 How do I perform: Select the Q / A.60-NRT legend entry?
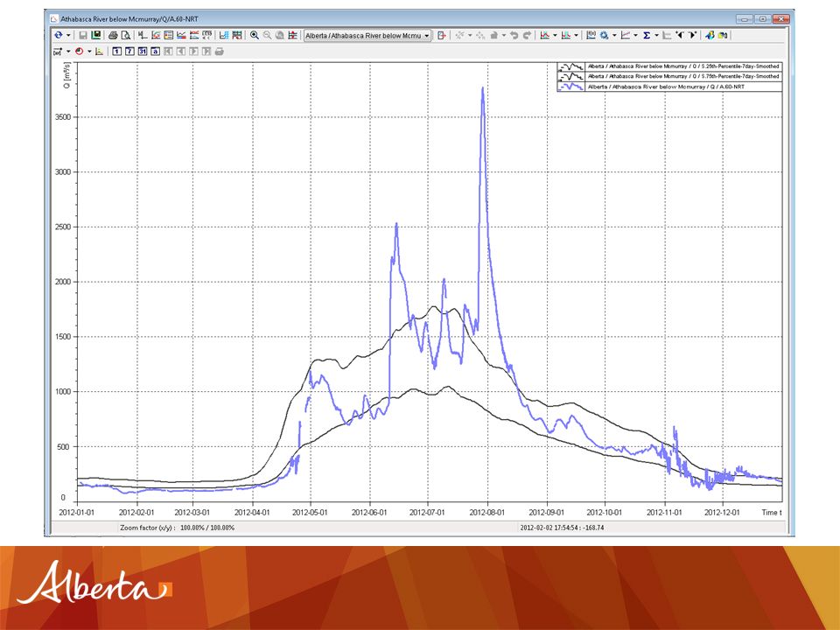point(669,87)
